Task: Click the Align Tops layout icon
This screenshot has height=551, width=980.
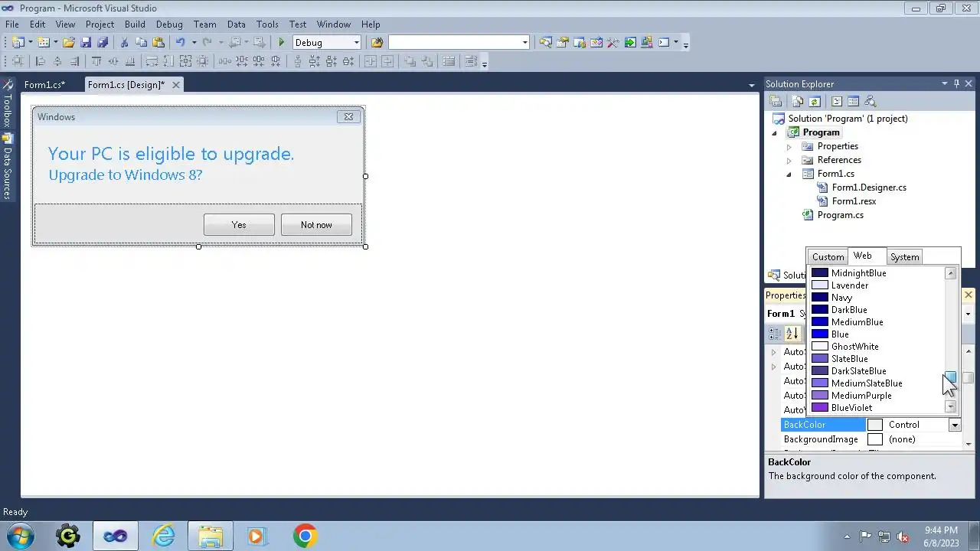Action: [96, 62]
